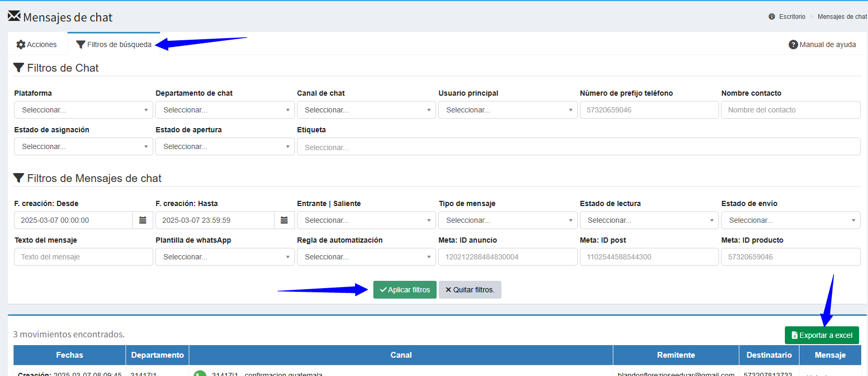The height and width of the screenshot is (376, 868).
Task: Expand Estado de envío dropdown
Action: click(x=791, y=220)
